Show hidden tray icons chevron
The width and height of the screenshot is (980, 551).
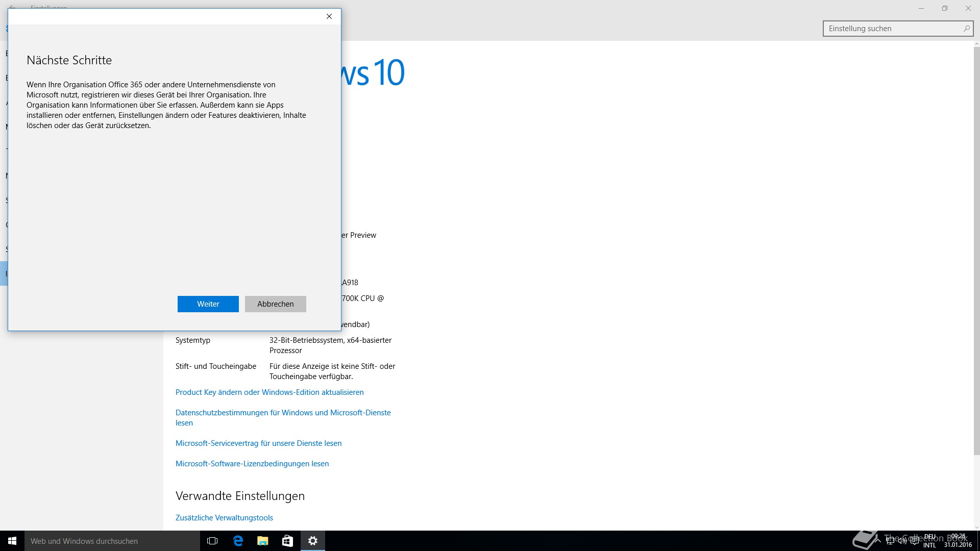point(877,541)
